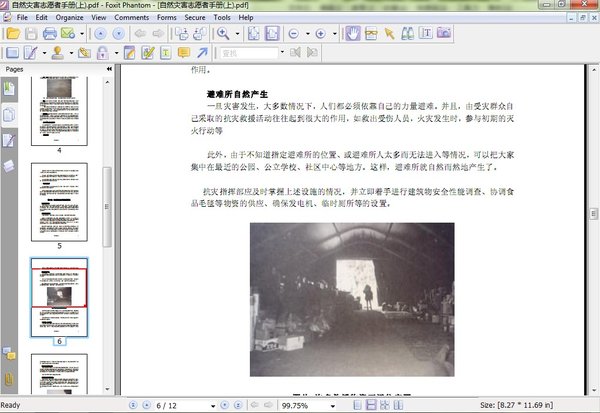This screenshot has width=600, height=413.
Task: Open a file with the folder icon
Action: click(13, 34)
